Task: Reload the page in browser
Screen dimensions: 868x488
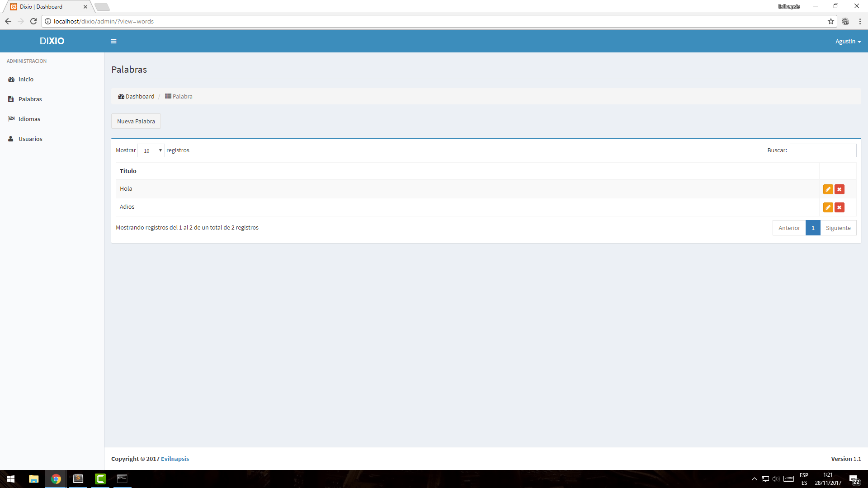Action: (33, 21)
